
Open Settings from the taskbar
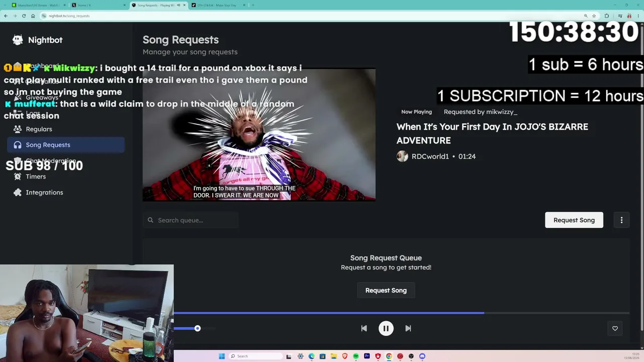300,356
